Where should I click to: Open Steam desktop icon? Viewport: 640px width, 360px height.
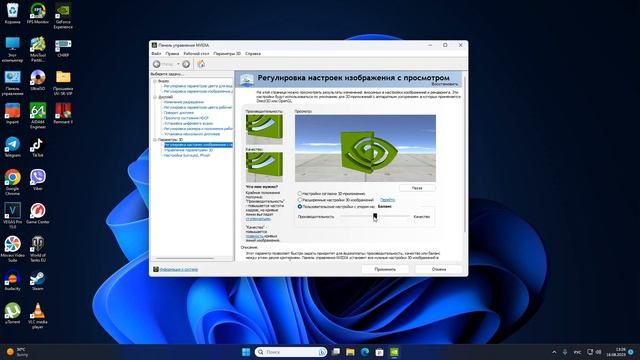click(38, 280)
